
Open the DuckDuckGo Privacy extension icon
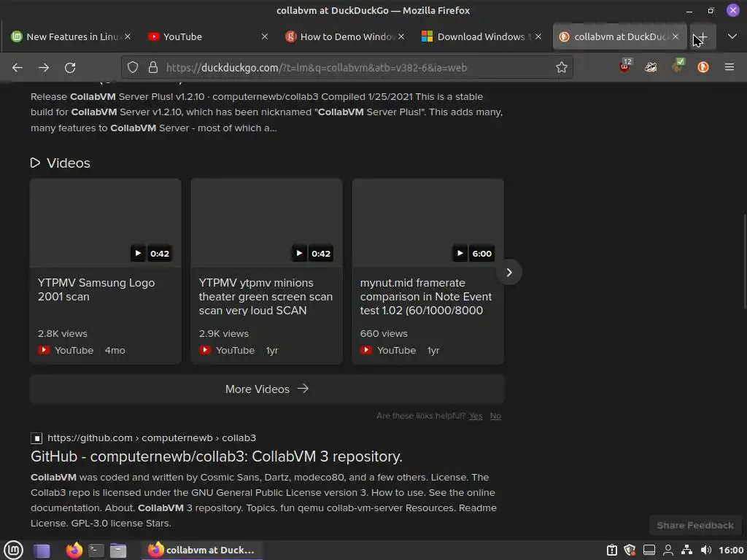(703, 68)
